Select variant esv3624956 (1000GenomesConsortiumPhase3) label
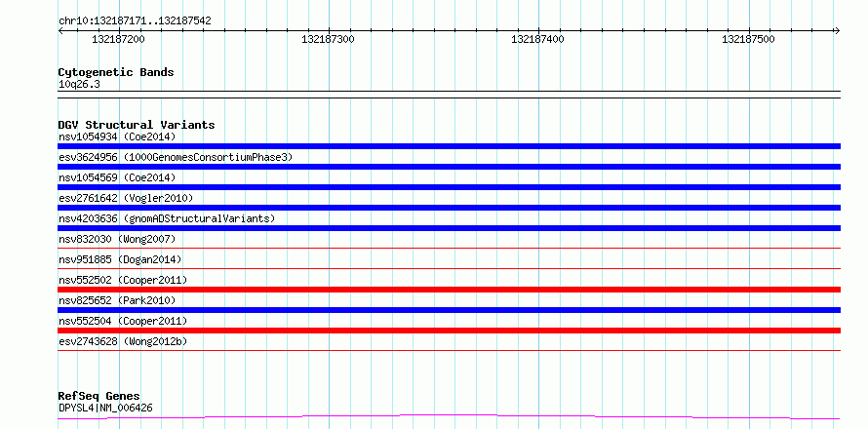This screenshot has height=429, width=868. click(176, 157)
